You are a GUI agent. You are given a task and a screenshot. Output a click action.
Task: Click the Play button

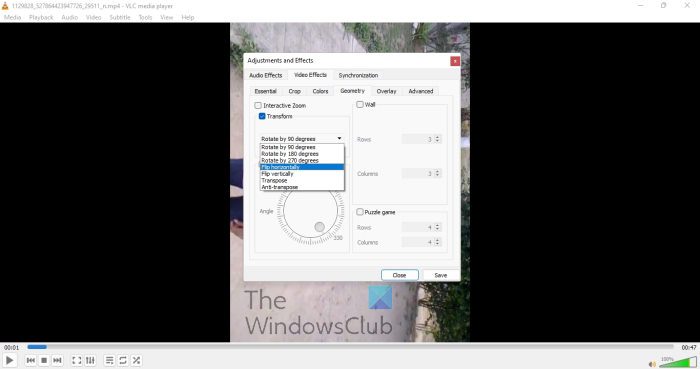9,360
